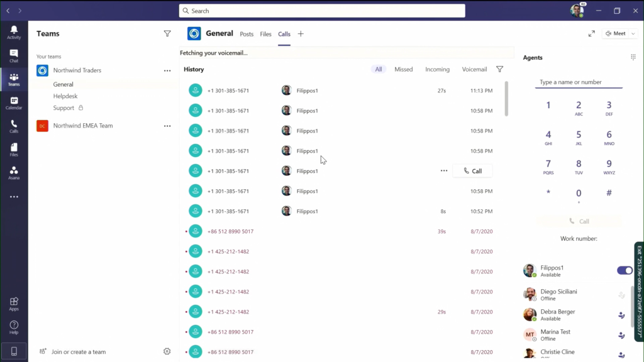
Task: Dial digit 5 JKL on keypad
Action: [x=579, y=138]
